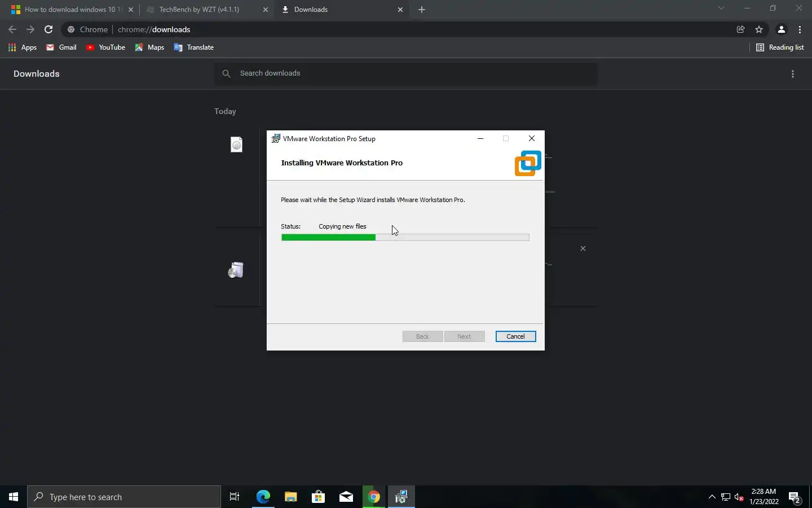Close the 'How to download windows 10' tab
This screenshot has width=812, height=508.
coord(131,10)
